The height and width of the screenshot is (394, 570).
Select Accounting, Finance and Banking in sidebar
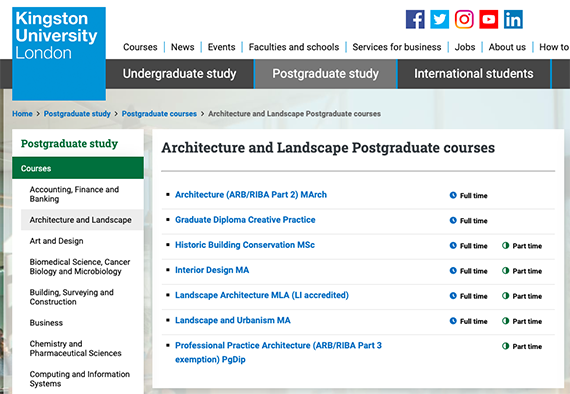tap(74, 194)
